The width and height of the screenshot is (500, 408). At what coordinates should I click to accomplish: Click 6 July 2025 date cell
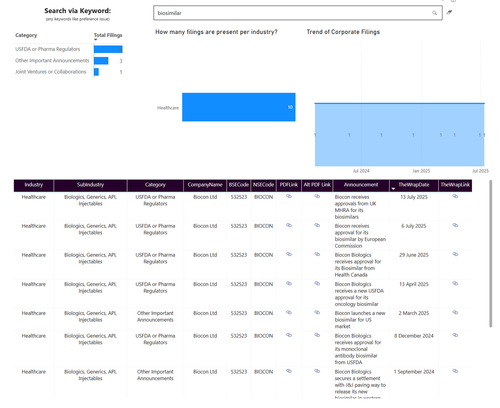[x=414, y=226]
